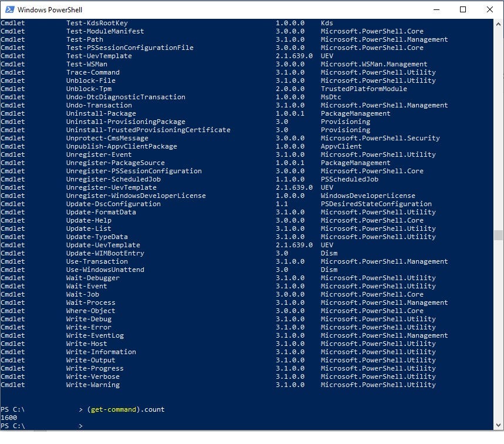Click the Microsoft.WSMan.Management module name
The width and height of the screenshot is (504, 444).
tap(374, 64)
